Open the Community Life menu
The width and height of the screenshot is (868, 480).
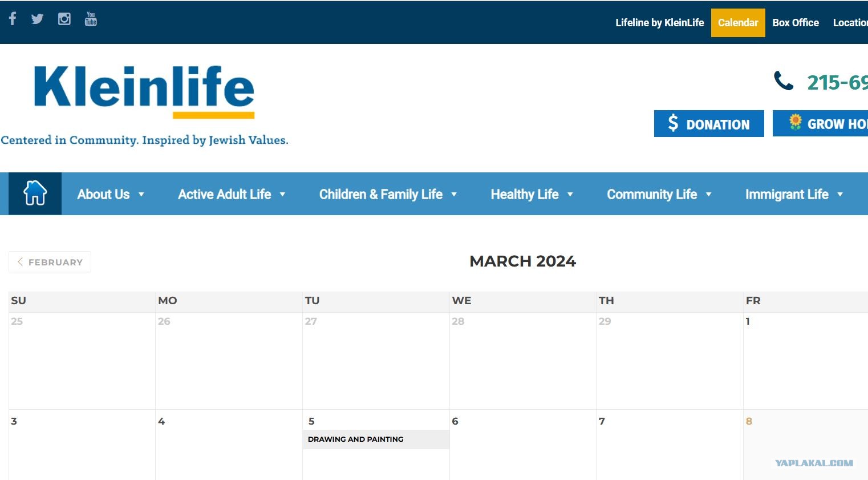click(652, 195)
